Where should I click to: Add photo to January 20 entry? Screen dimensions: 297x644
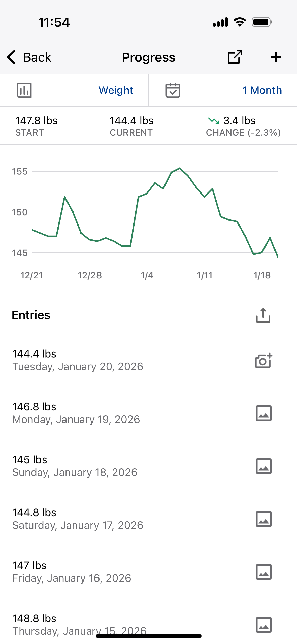click(x=263, y=360)
